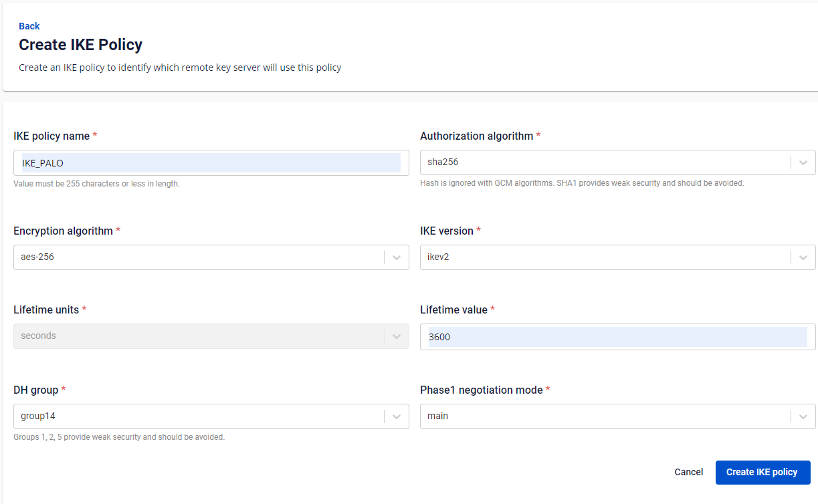Select the seconds Lifetime units field
818x504 pixels.
pos(211,336)
